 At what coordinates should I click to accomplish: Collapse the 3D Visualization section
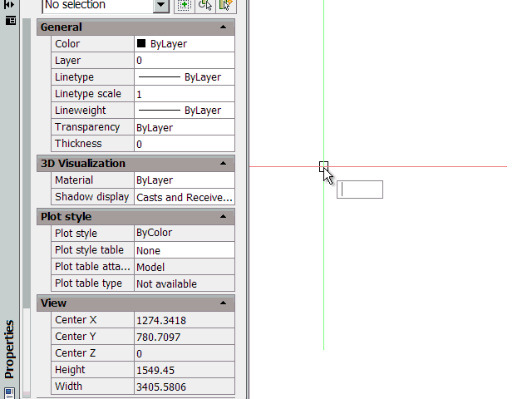[x=223, y=164]
